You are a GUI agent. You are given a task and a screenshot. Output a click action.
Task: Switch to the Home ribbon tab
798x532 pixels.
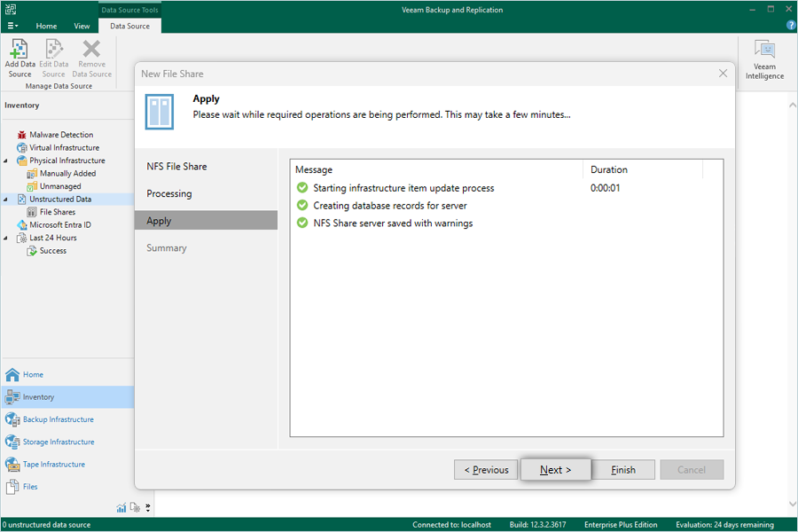pos(46,26)
